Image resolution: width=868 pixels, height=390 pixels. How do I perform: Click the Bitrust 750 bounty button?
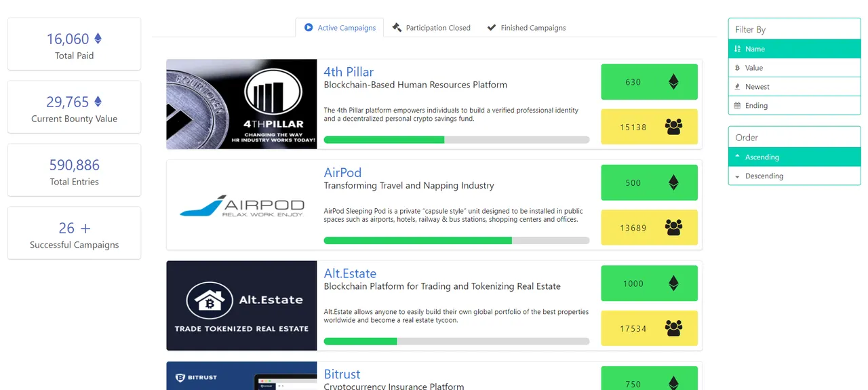pyautogui.click(x=649, y=378)
